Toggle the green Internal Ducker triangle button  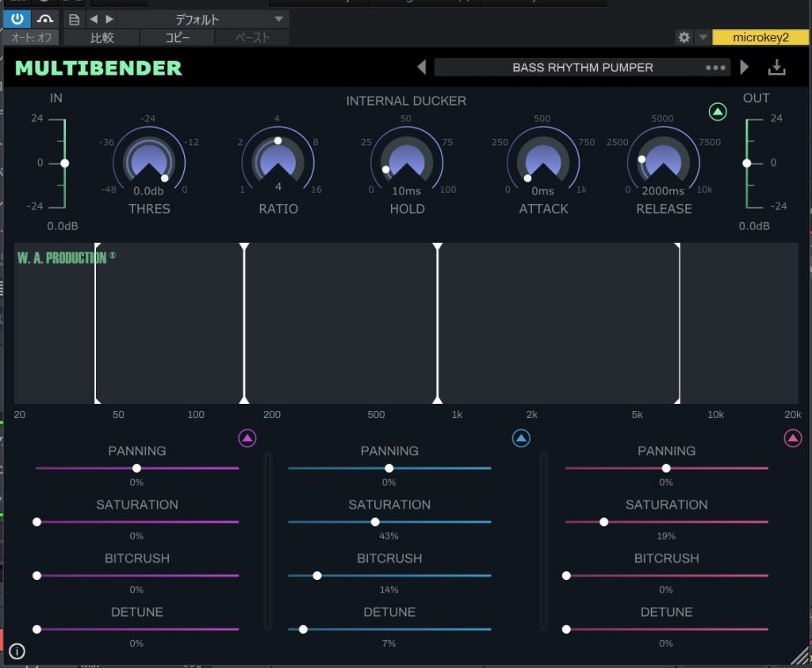click(x=718, y=112)
